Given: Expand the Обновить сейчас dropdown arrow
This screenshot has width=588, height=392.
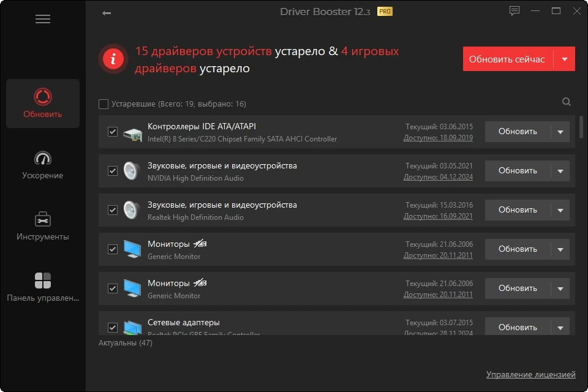Looking at the screenshot, I should coord(564,59).
